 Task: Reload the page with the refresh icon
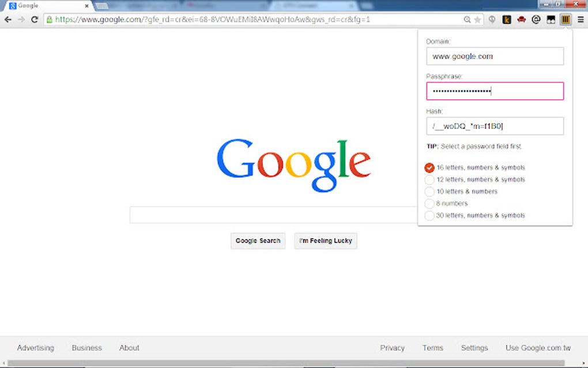tap(35, 20)
